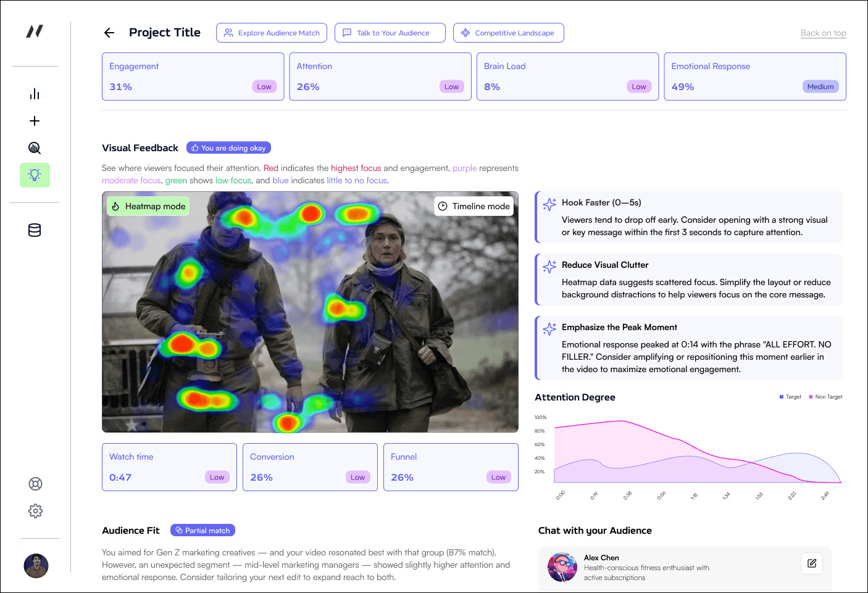
Task: Select the Emotional Response 49% card
Action: point(755,77)
